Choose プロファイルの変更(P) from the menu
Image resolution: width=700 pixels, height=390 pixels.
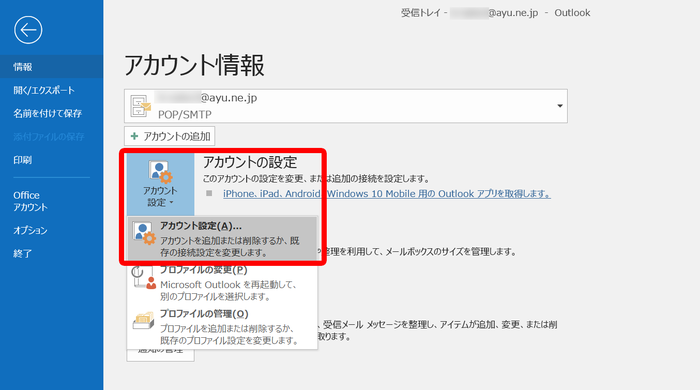(222, 283)
